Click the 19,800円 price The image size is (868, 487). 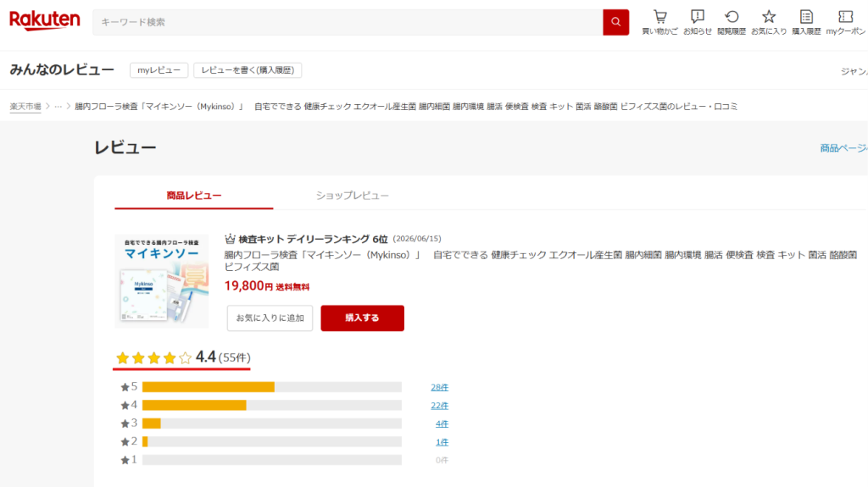coord(248,285)
